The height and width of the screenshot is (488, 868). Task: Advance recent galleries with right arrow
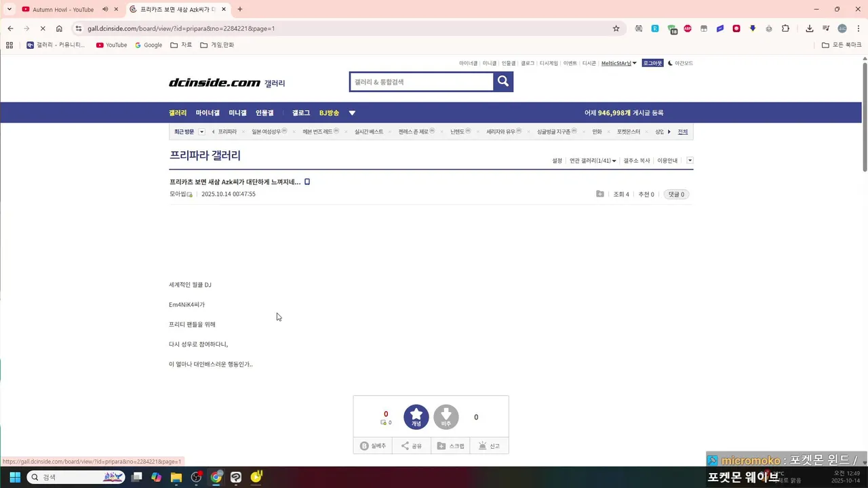669,131
